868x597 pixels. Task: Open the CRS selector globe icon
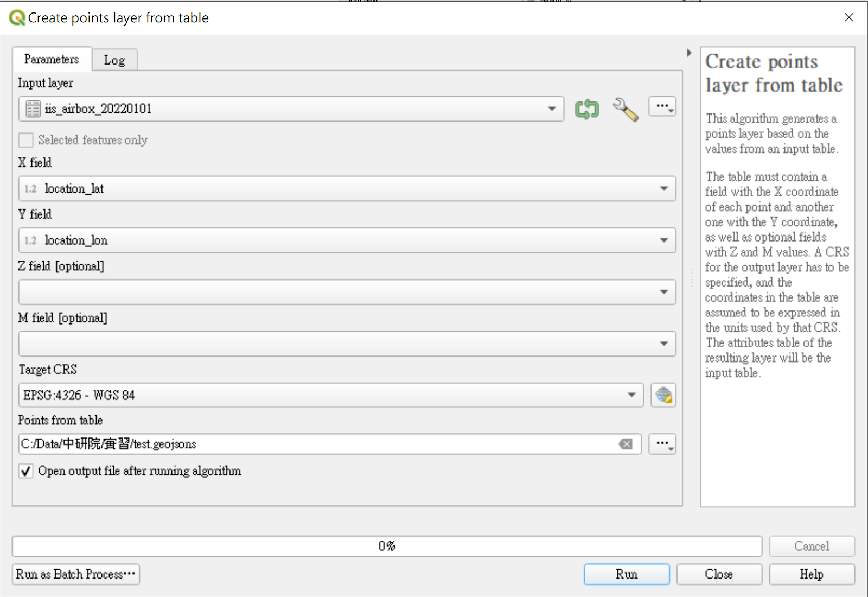click(663, 395)
